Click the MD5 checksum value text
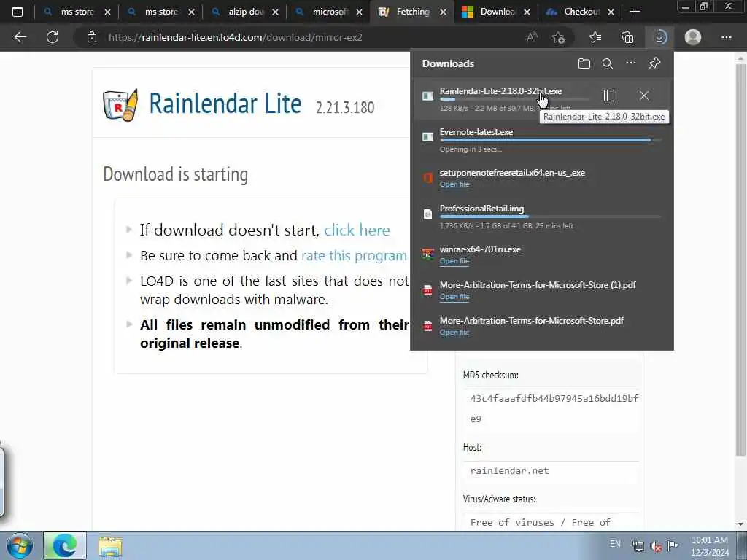 554,408
